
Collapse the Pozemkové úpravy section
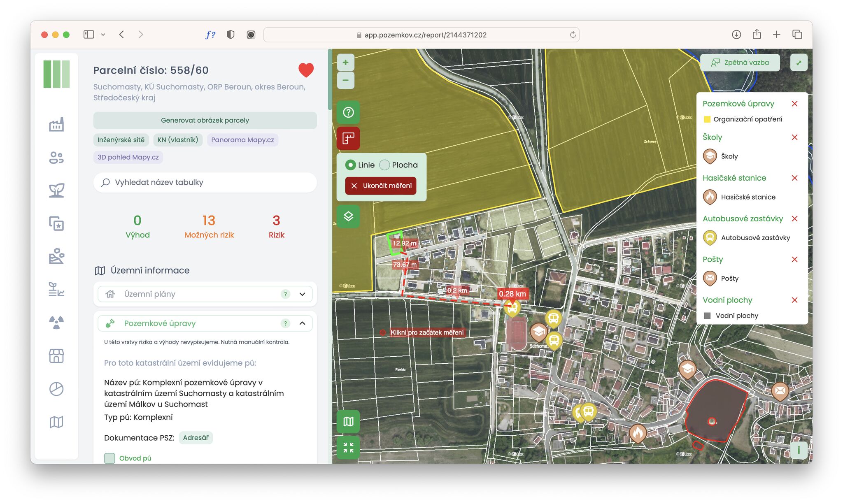point(205,323)
